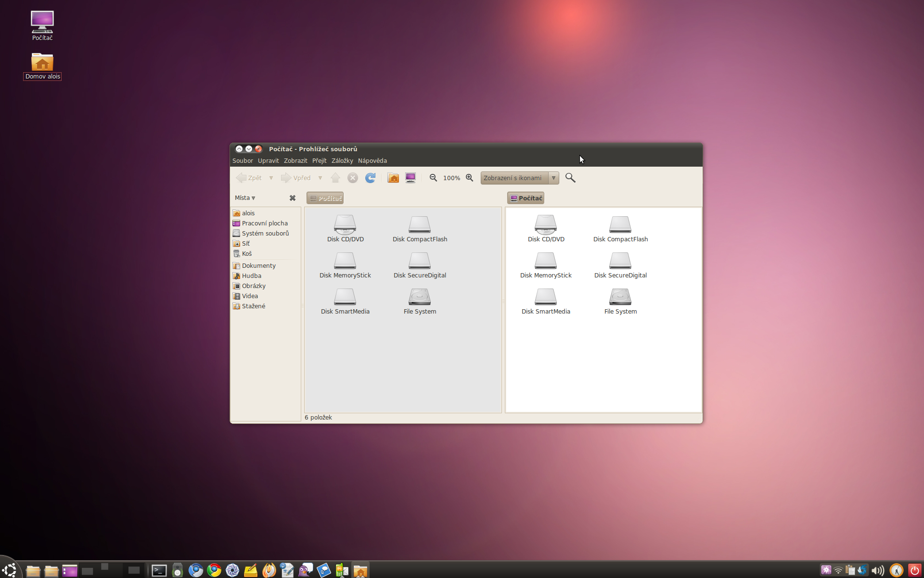Click the Stop loading icon
The height and width of the screenshot is (578, 924).
click(x=353, y=178)
